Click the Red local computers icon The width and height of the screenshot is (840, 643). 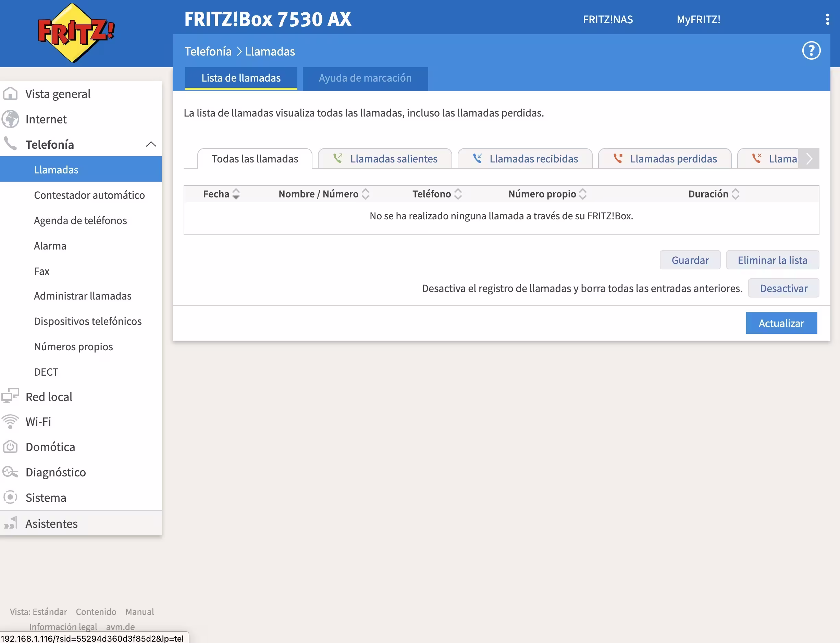tap(10, 396)
